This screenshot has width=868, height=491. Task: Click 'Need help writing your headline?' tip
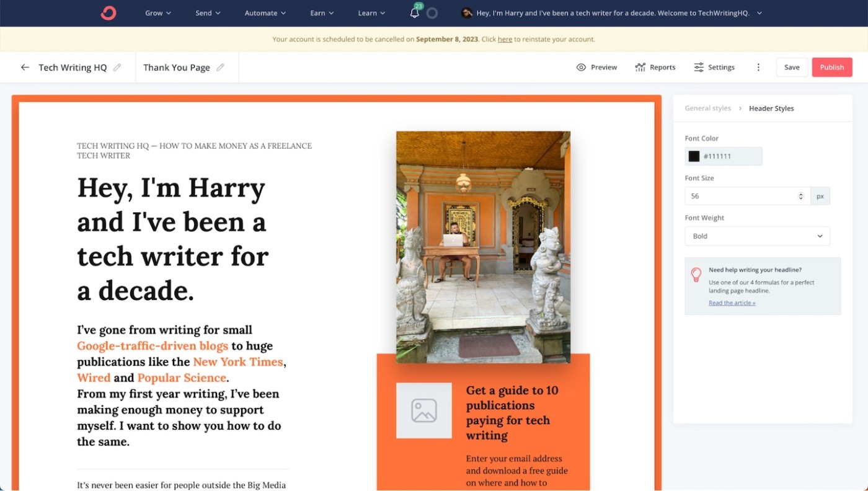755,270
